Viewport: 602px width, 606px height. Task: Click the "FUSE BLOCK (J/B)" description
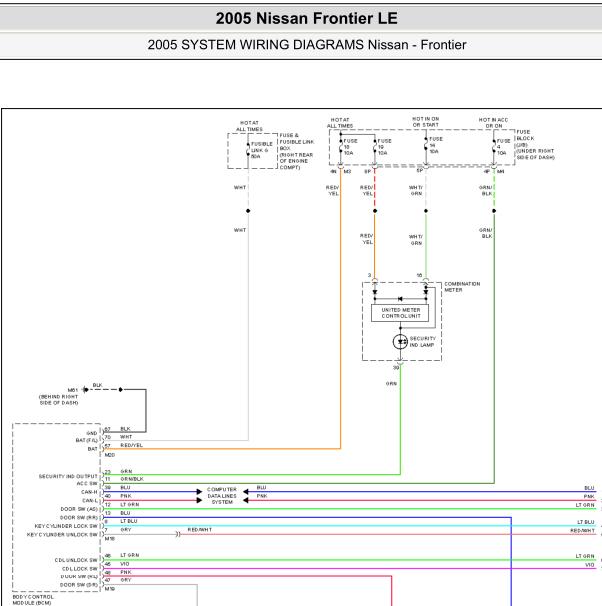click(535, 145)
